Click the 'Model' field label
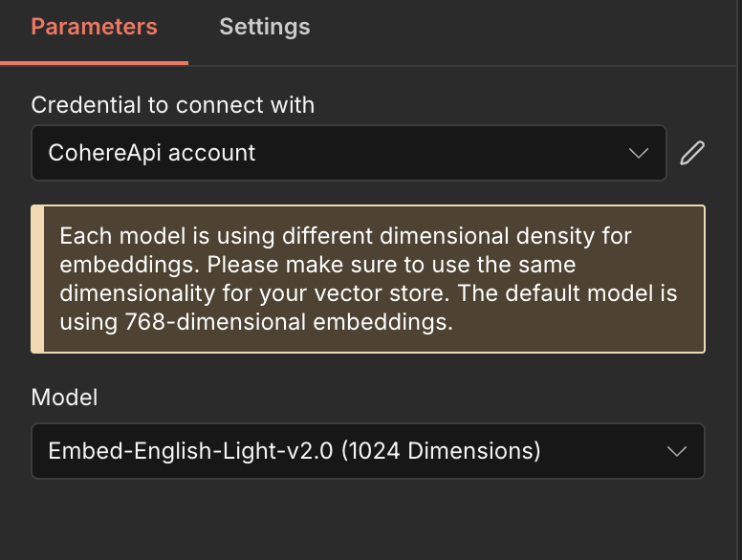 [x=64, y=398]
